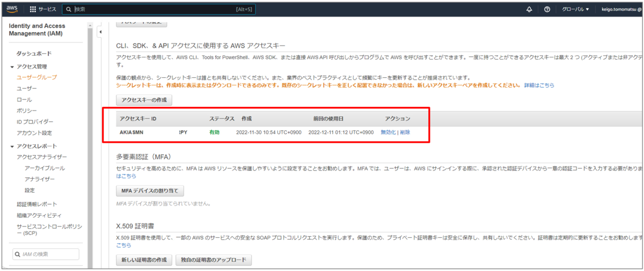Collapse the アクセス管理 section

[12, 67]
